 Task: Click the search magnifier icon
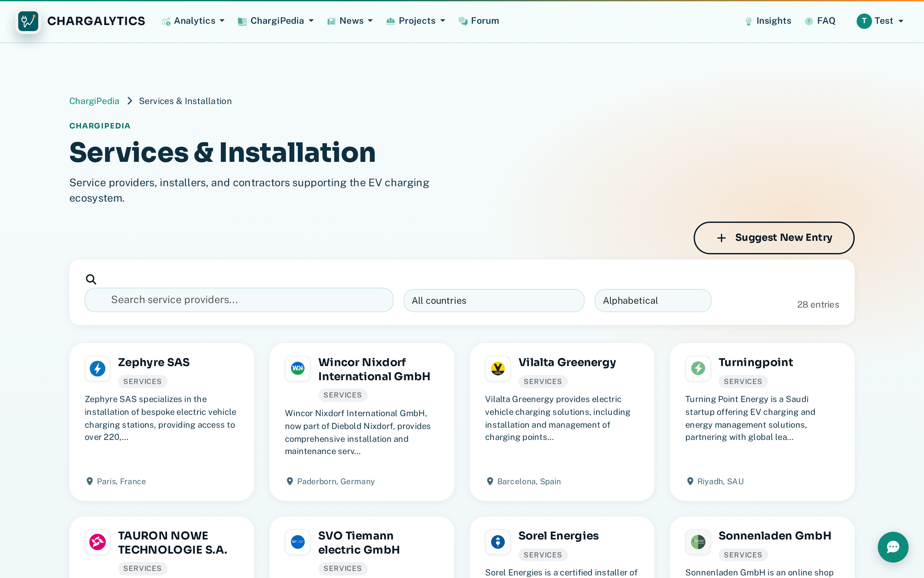tap(91, 279)
